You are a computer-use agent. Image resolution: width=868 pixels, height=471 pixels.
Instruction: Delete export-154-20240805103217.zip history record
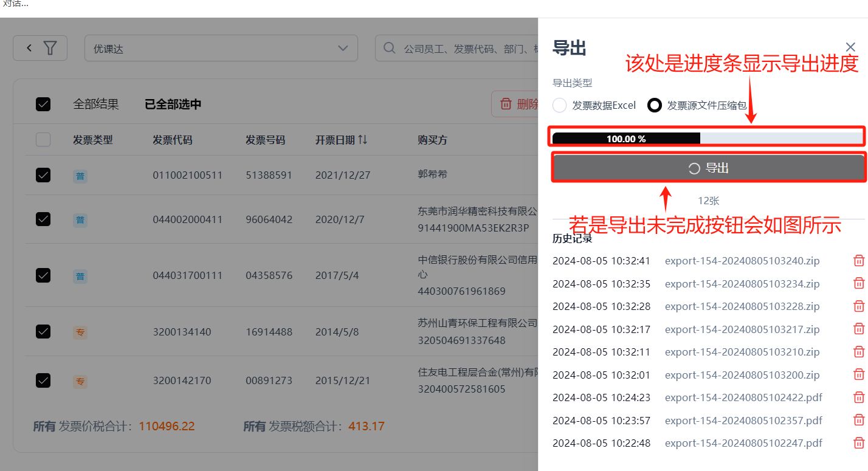859,329
